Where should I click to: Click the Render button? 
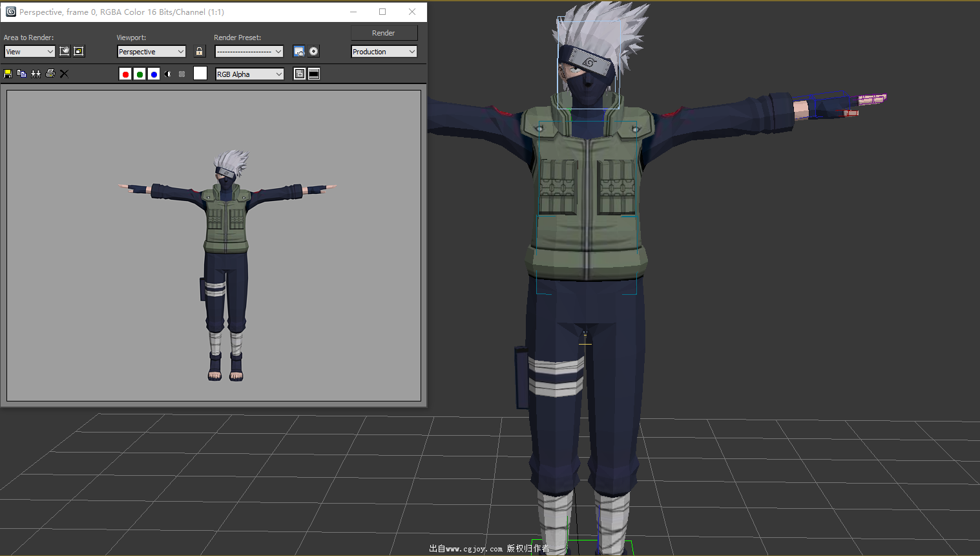(x=384, y=33)
